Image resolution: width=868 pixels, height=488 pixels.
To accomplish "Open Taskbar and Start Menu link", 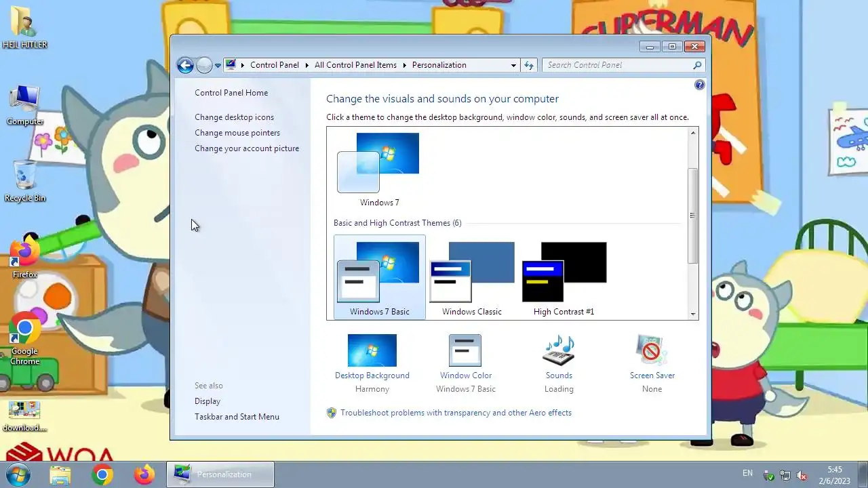I will point(237,417).
